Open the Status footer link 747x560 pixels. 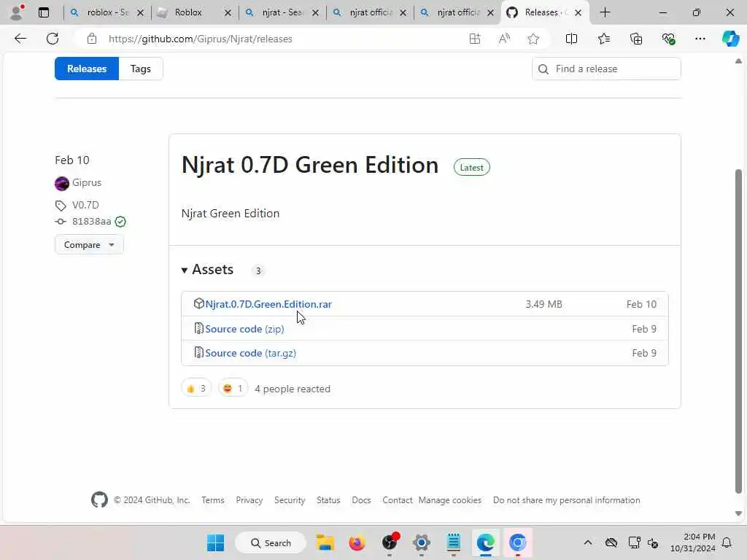coord(328,500)
